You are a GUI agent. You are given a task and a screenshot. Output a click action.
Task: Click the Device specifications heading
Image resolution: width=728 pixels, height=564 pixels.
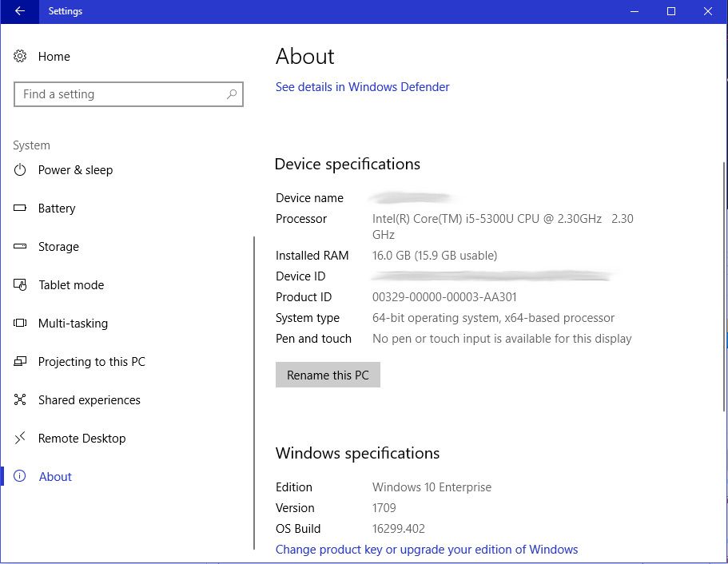pyautogui.click(x=348, y=164)
